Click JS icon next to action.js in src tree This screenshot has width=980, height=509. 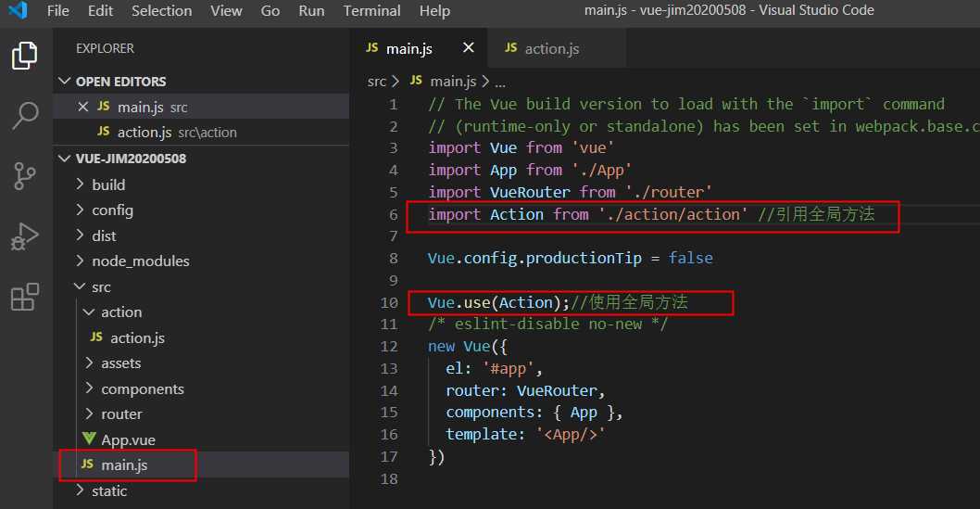point(96,337)
